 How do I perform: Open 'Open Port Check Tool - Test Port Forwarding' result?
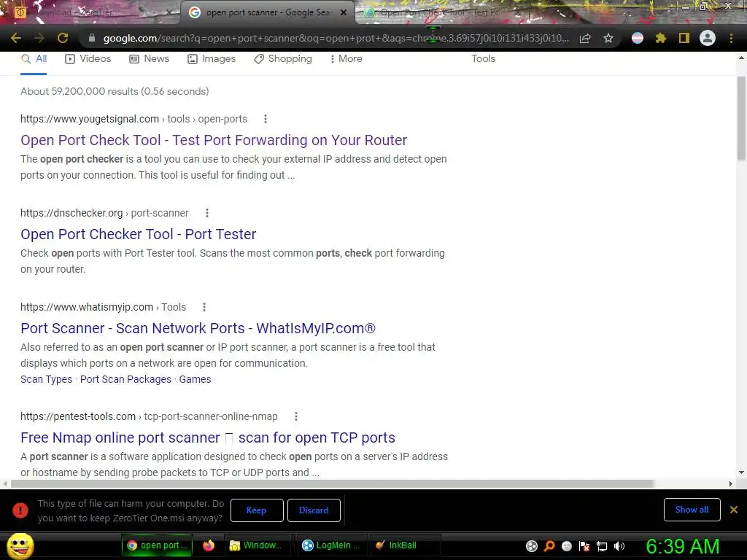pos(214,140)
